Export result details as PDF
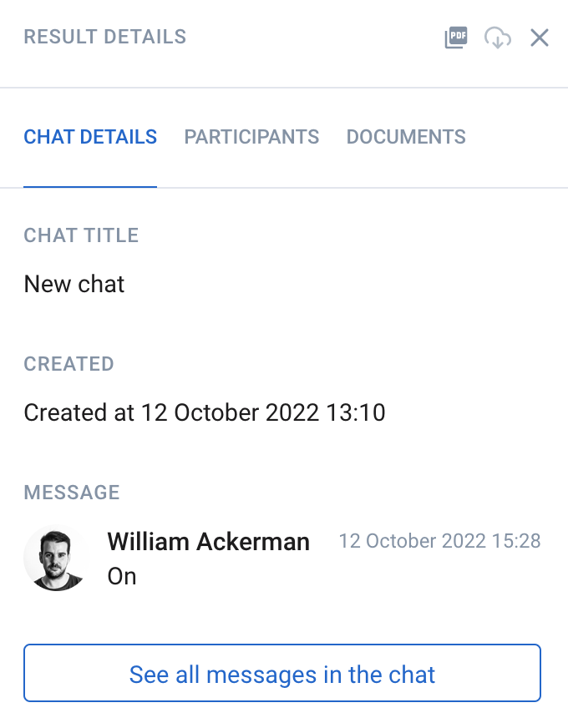The image size is (568, 728). coord(455,37)
